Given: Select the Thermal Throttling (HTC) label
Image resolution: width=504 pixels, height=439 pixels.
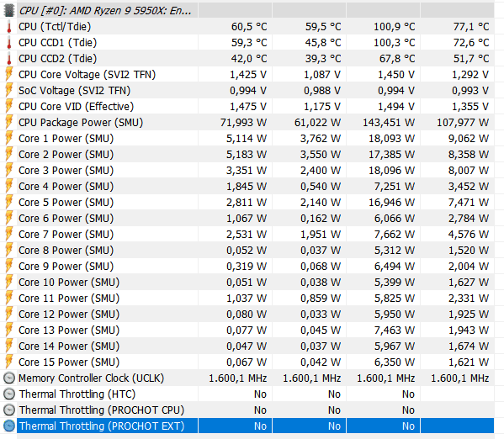Looking at the screenshot, I should click(77, 394).
